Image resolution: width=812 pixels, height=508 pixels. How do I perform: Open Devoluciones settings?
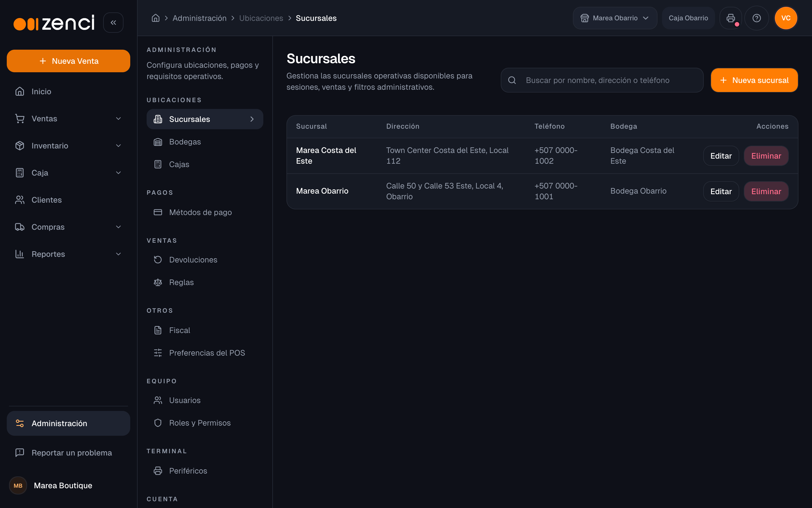pyautogui.click(x=205, y=260)
